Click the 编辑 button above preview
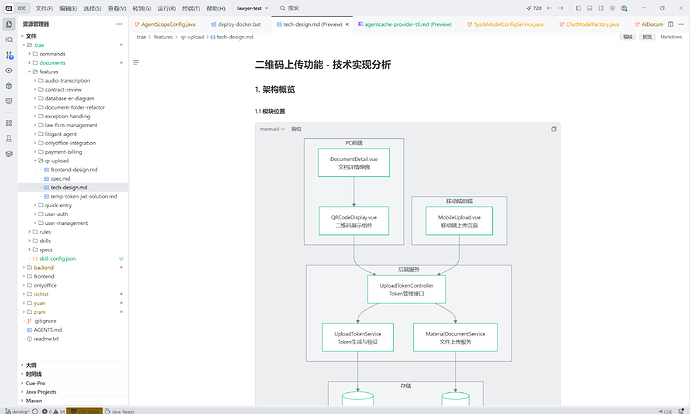690x414 pixels. point(628,37)
